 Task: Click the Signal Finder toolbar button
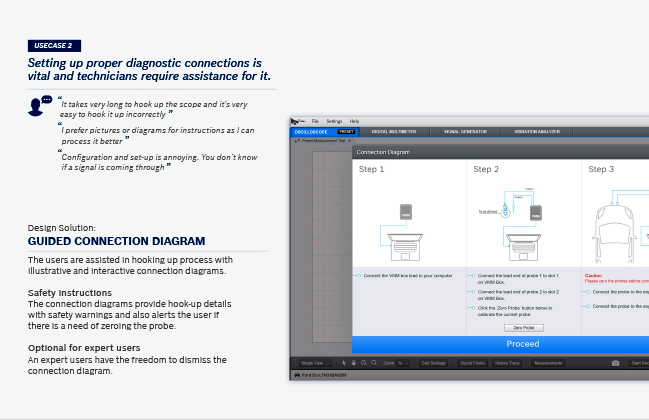[x=472, y=363]
